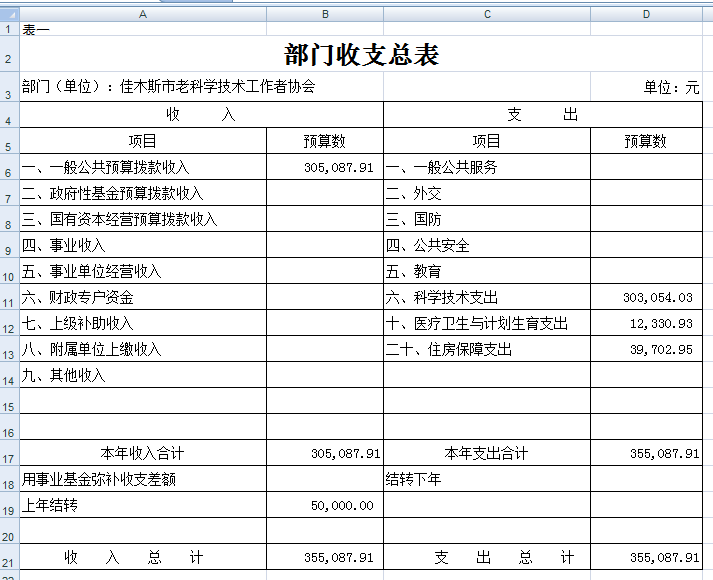Screen dimensions: 713x580
Task: Select row 2 header
Action: pos(10,54)
